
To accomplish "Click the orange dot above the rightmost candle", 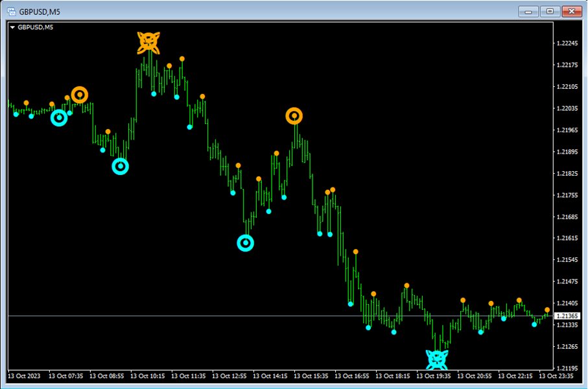I will (x=547, y=310).
